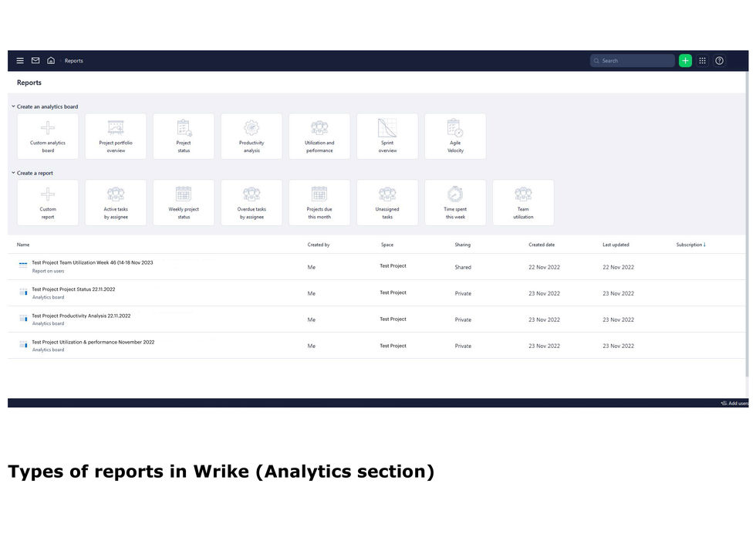This screenshot has width=756, height=534.
Task: Toggle the Subscription column sort arrow
Action: [704, 245]
